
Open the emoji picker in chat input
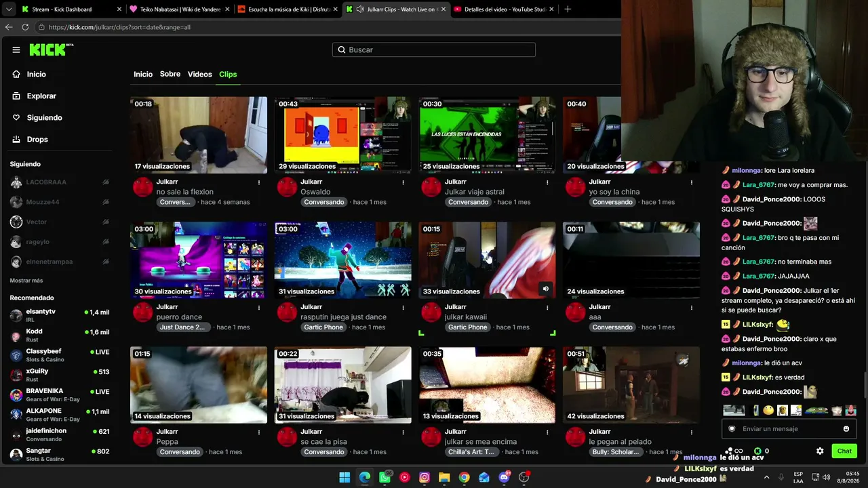point(846,428)
